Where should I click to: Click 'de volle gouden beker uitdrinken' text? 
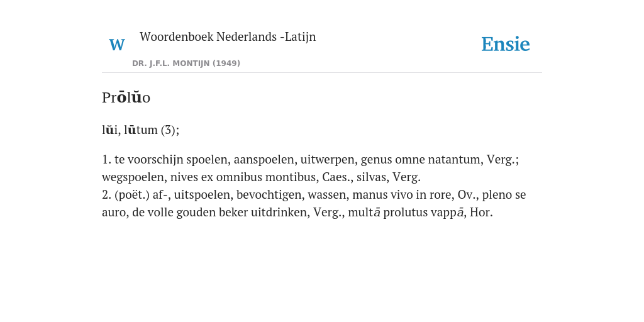click(219, 213)
